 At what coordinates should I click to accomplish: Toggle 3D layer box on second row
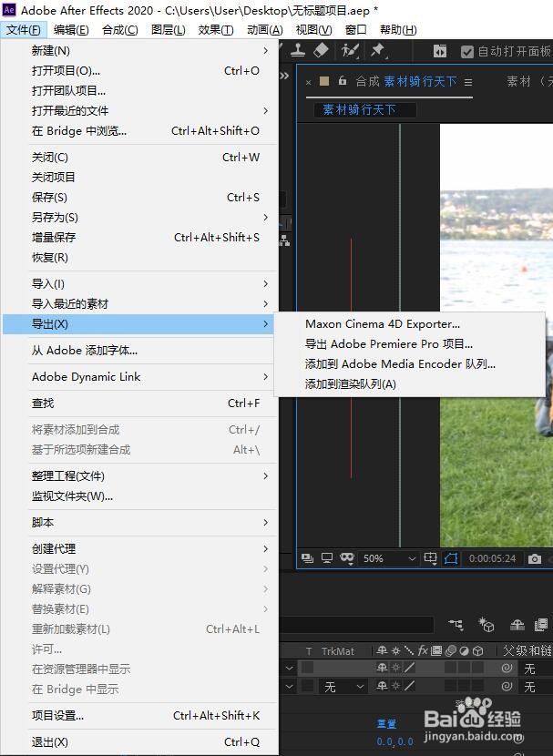(x=477, y=686)
